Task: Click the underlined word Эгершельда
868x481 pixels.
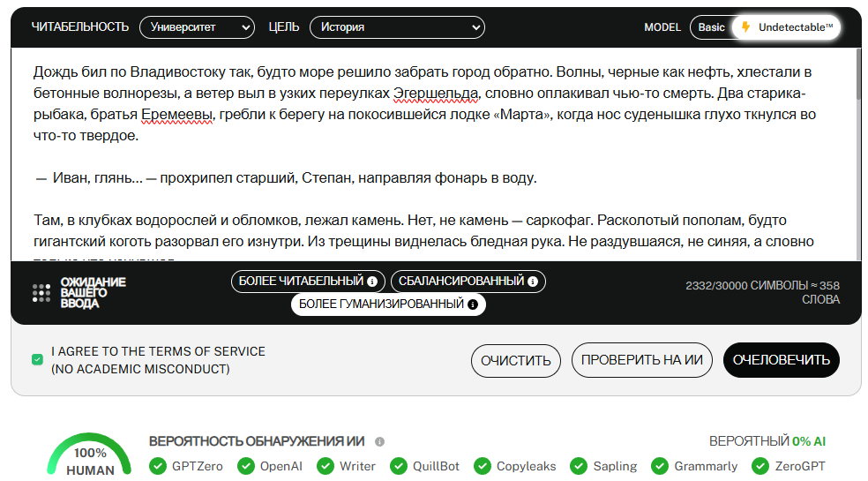Action: pyautogui.click(x=436, y=93)
